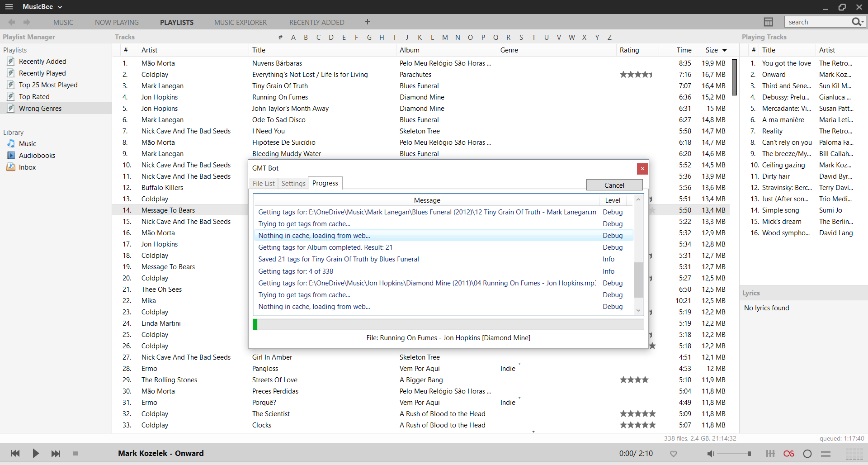
Task: Select "The Scientist" track title
Action: [271, 414]
